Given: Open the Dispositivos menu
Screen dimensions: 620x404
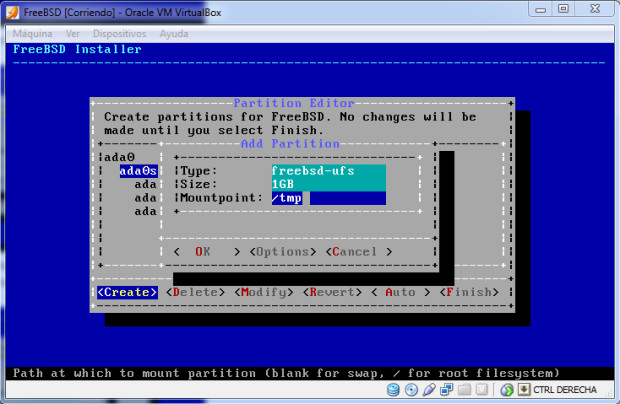Looking at the screenshot, I should click(119, 34).
